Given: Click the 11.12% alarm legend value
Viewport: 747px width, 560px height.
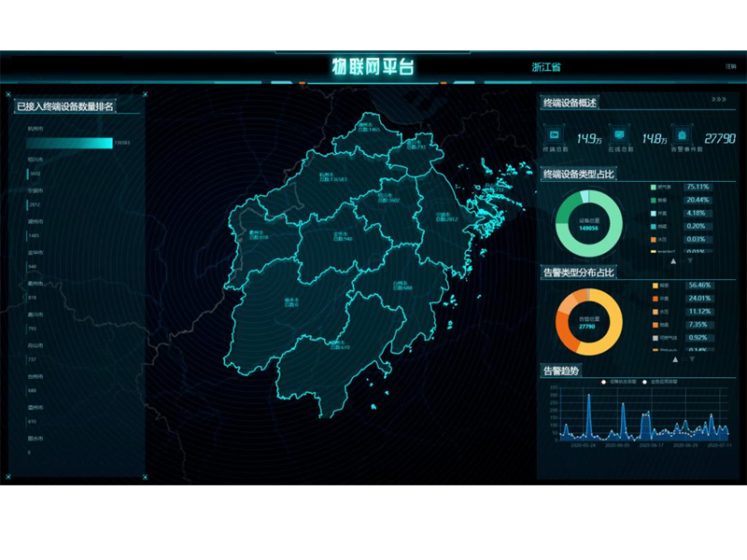Looking at the screenshot, I should click(x=699, y=312).
